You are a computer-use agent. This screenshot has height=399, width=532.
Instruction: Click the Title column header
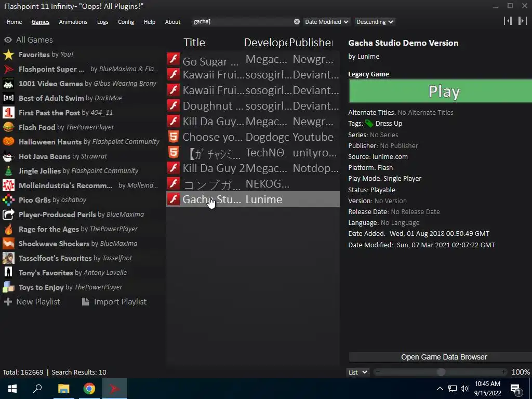click(x=194, y=43)
